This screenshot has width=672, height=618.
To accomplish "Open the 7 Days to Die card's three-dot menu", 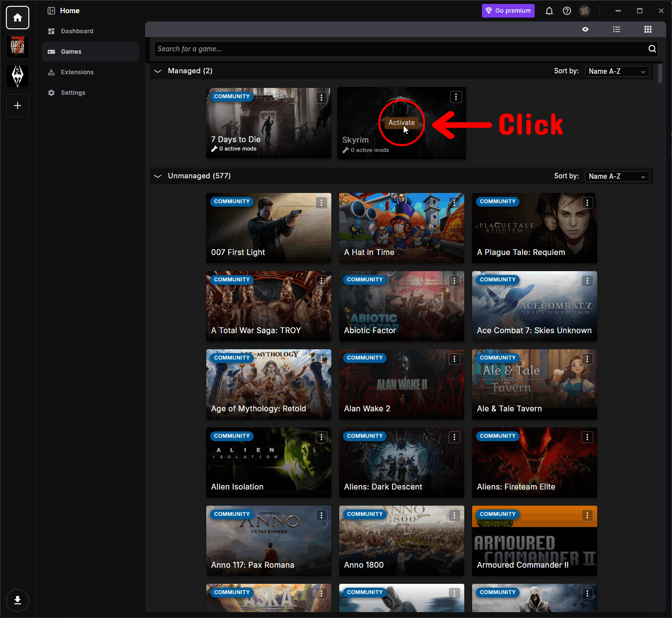I will [322, 98].
